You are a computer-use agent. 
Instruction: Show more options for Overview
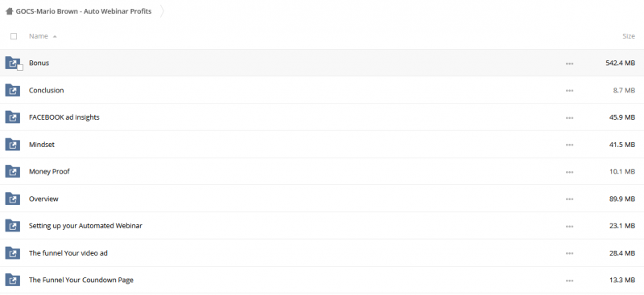click(569, 199)
